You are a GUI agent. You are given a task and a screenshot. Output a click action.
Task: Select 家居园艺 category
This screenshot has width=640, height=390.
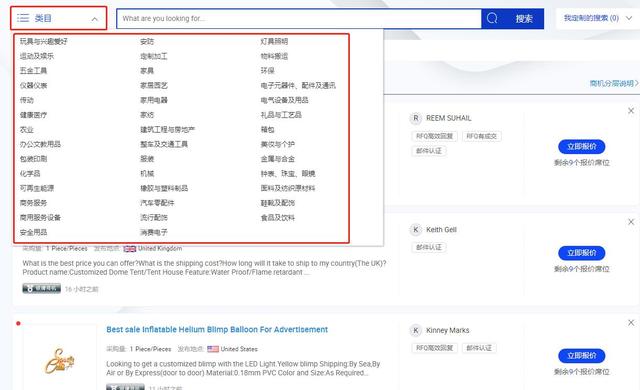(x=154, y=85)
